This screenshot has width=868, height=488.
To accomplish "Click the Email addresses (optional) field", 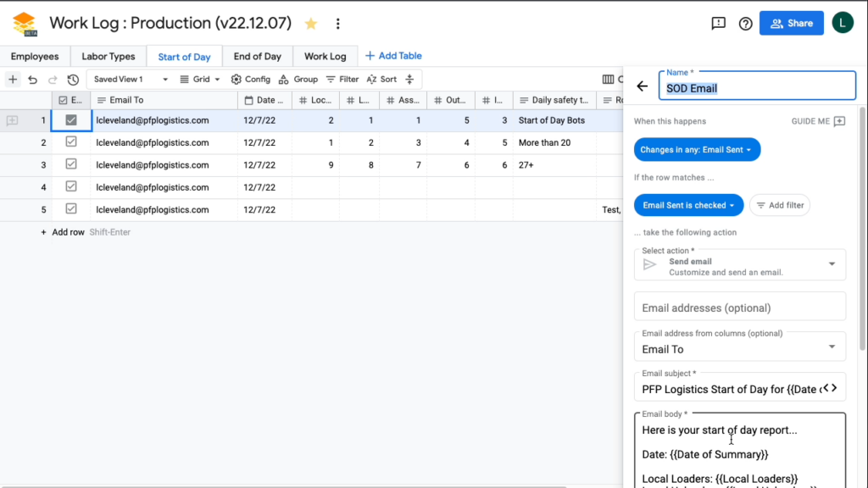I will 739,308.
